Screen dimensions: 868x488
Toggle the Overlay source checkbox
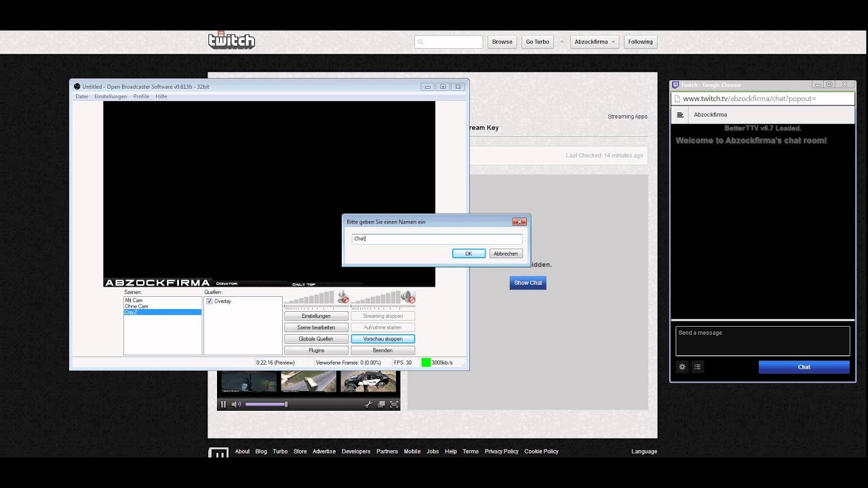[x=210, y=301]
